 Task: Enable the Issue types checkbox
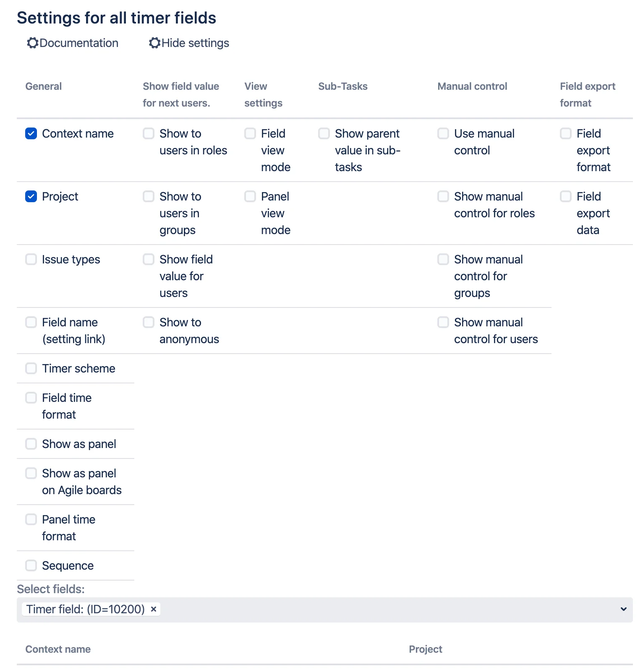point(31,259)
